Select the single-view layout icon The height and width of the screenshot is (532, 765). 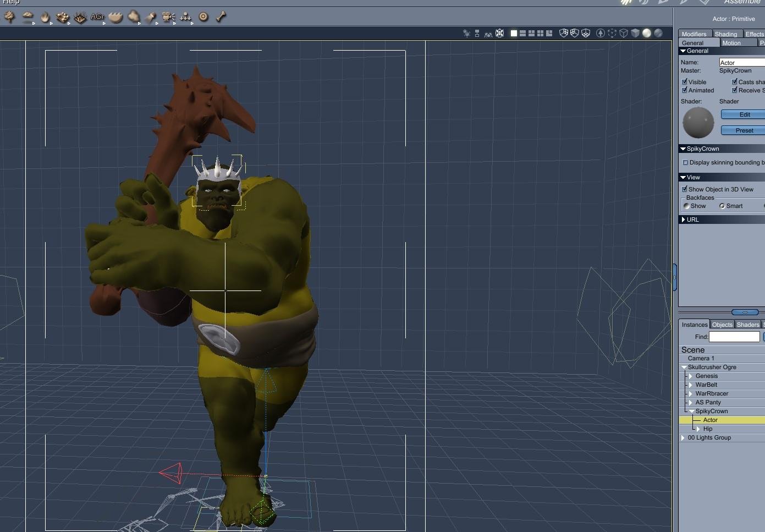(514, 34)
